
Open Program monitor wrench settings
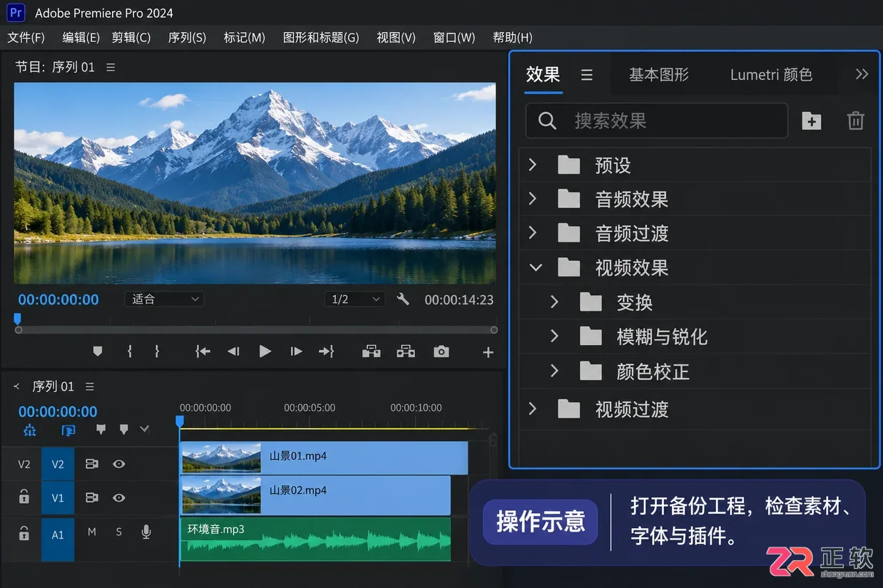[x=403, y=299]
